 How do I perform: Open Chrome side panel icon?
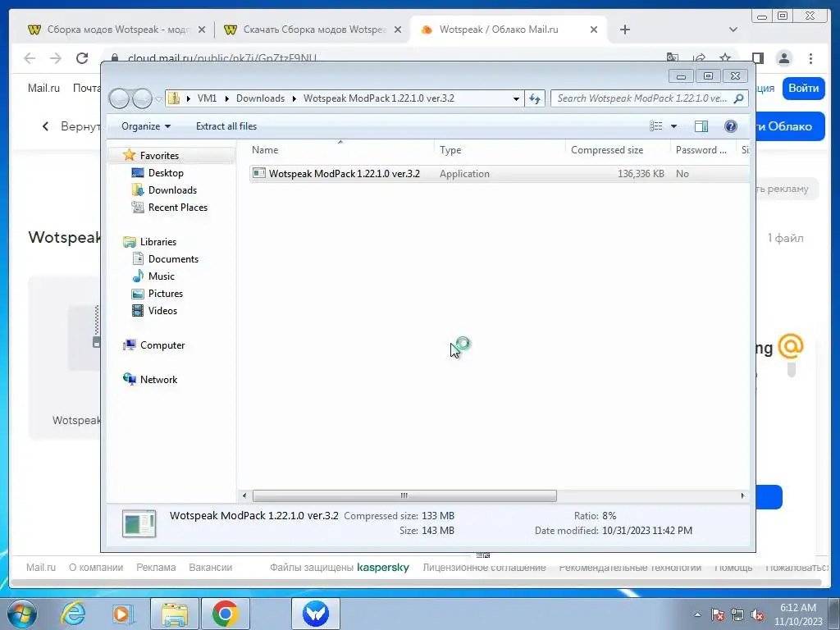pos(757,58)
